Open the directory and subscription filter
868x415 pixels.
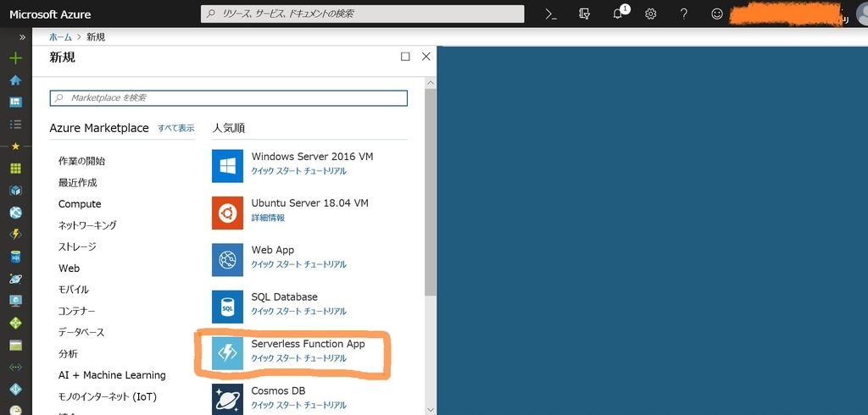click(x=584, y=14)
